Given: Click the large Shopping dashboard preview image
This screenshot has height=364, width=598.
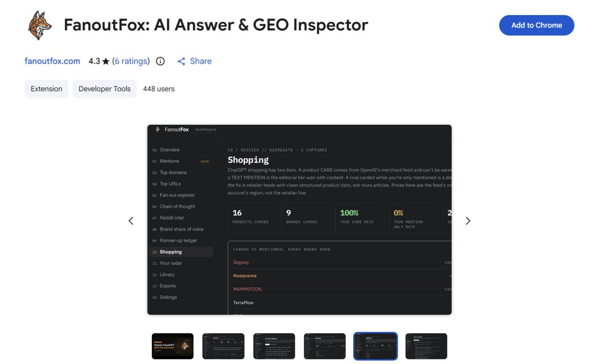Looking at the screenshot, I should (299, 220).
